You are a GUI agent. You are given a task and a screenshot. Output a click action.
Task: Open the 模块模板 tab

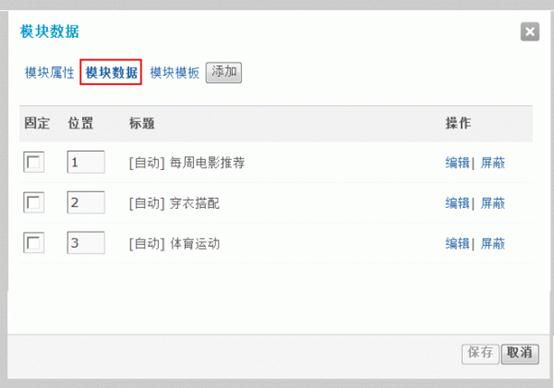click(175, 73)
